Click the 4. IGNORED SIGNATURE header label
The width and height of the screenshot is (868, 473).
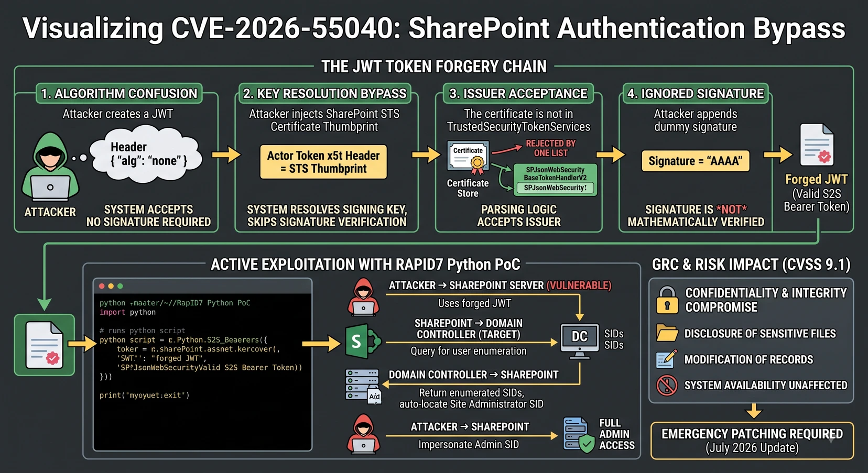click(x=696, y=93)
